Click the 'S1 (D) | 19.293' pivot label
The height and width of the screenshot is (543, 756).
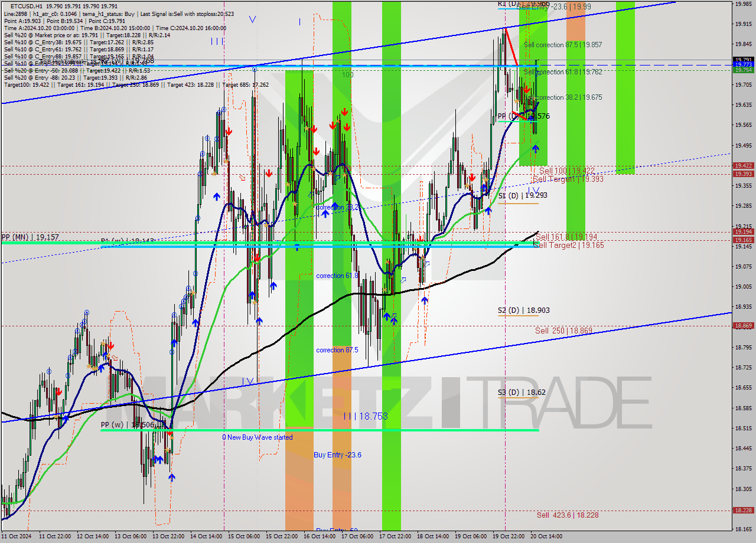point(523,195)
